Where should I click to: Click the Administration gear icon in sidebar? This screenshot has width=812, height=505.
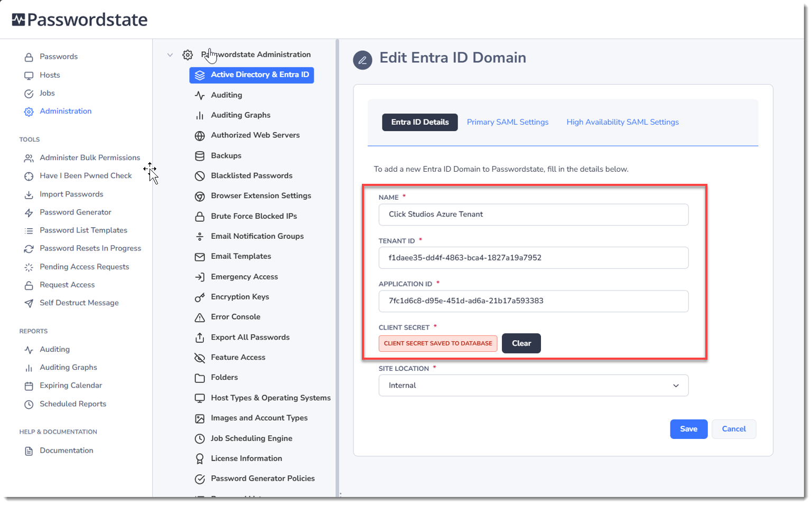[x=29, y=111]
